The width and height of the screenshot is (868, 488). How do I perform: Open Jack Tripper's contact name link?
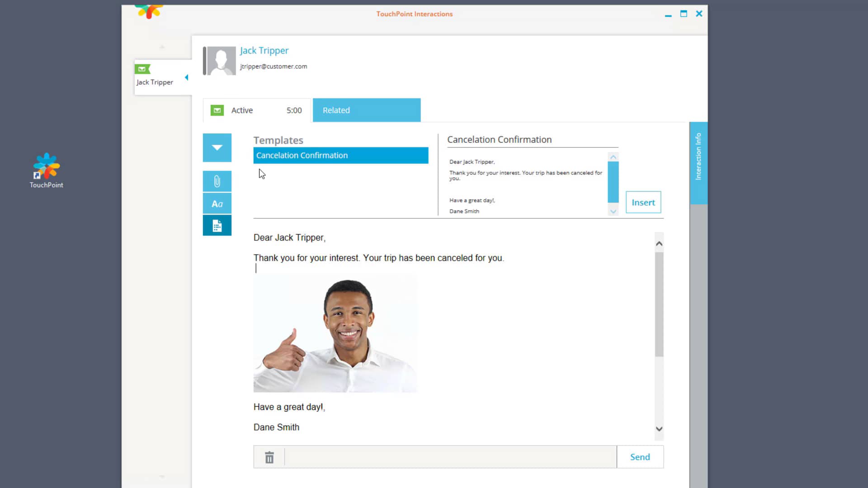pyautogui.click(x=264, y=51)
